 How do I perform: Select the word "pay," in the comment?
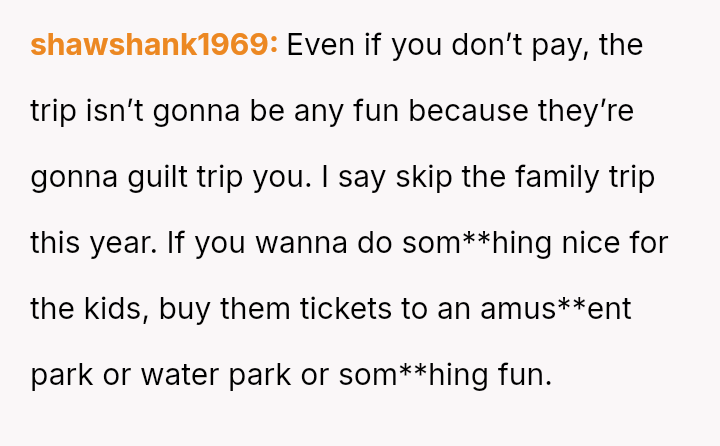[563, 45]
